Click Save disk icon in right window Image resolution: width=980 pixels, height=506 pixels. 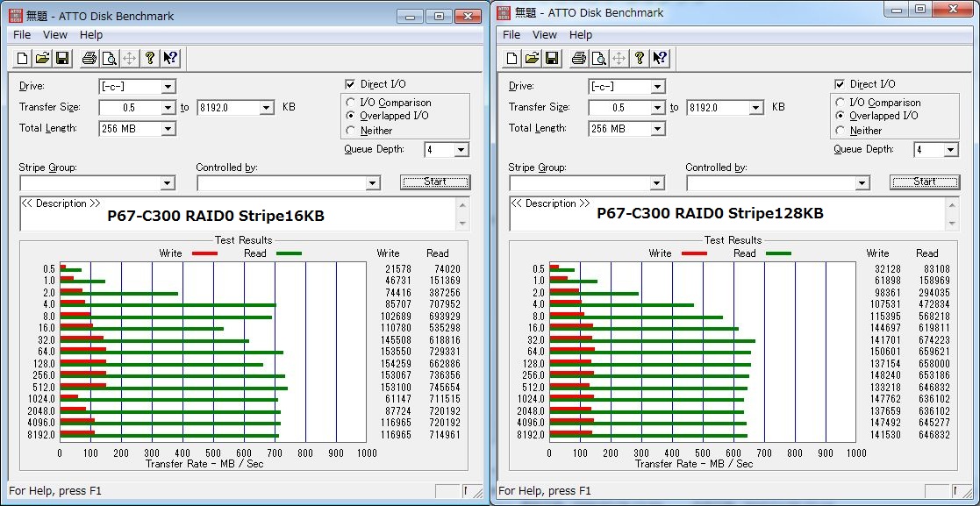pos(552,59)
